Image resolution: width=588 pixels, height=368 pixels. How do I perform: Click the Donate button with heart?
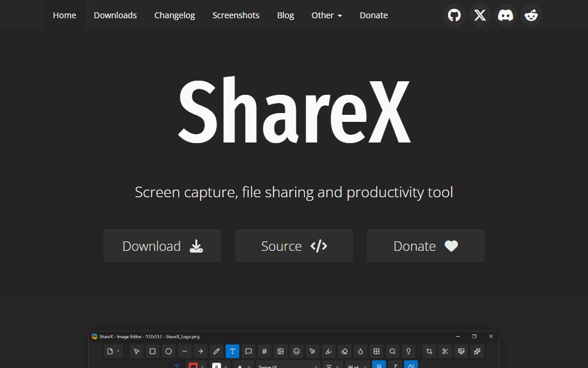(x=426, y=246)
